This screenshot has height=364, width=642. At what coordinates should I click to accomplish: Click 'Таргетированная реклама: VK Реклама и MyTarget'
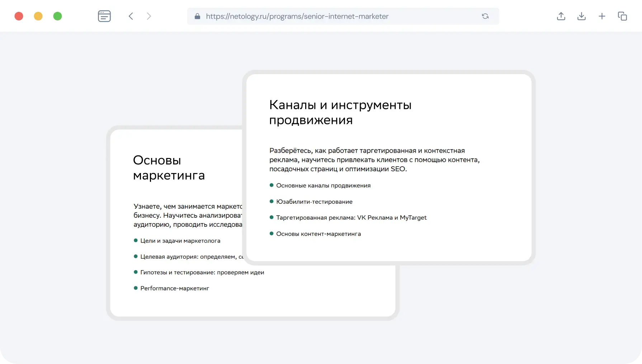351,217
